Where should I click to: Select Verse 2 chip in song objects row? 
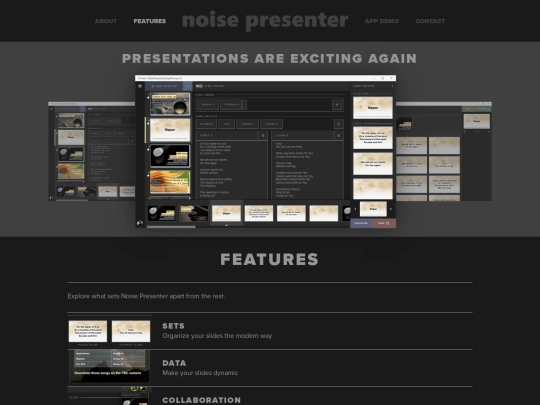(x=271, y=124)
